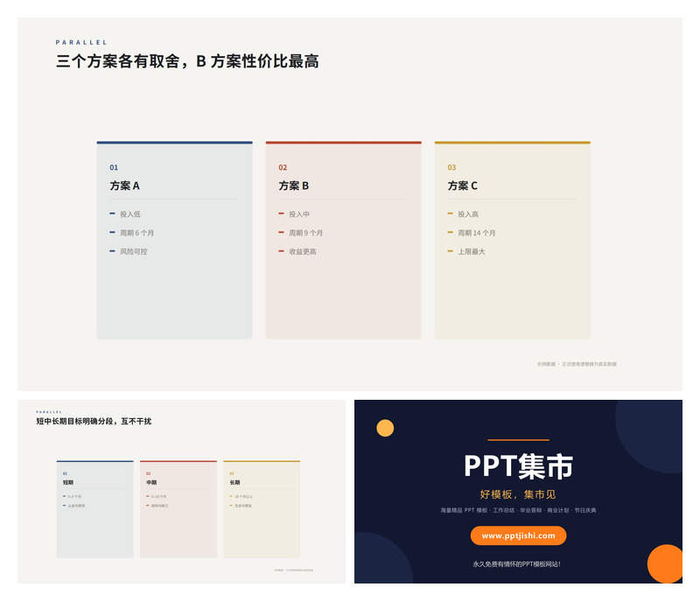Viewport: 700px width, 601px height.
Task: Click the gray footnote under the 方案 C card
Action: coord(577,364)
